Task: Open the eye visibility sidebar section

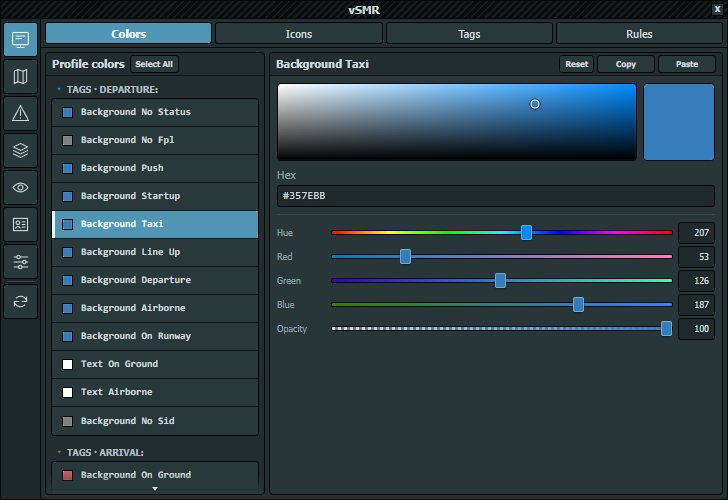Action: pyautogui.click(x=20, y=188)
